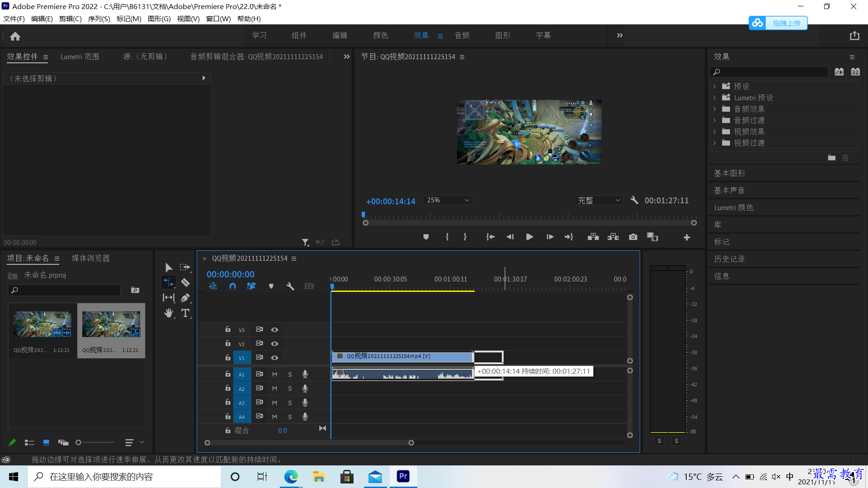Screen dimensions: 868x488
Task: Open the 25% zoom level dropdown
Action: (448, 200)
